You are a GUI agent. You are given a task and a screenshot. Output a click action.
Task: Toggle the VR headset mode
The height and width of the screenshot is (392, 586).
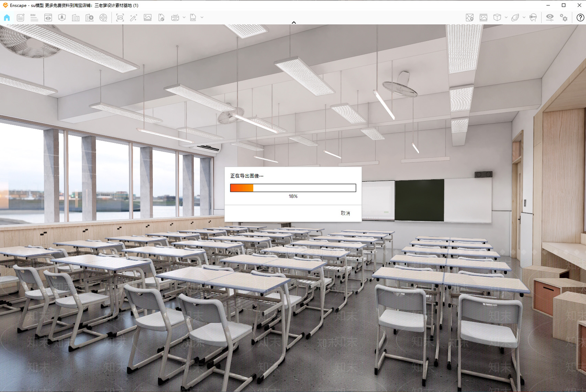[x=533, y=18]
